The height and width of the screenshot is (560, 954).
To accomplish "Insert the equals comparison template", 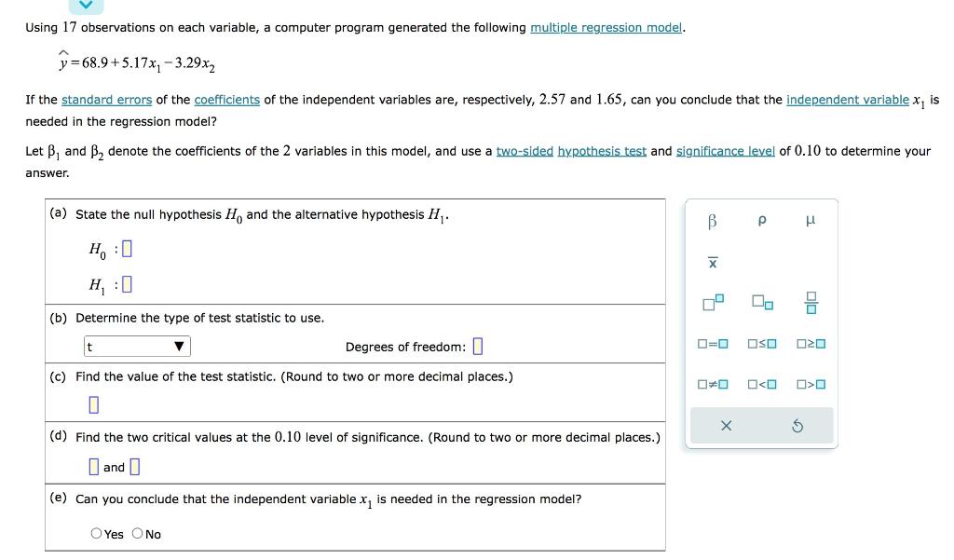I will 711,344.
